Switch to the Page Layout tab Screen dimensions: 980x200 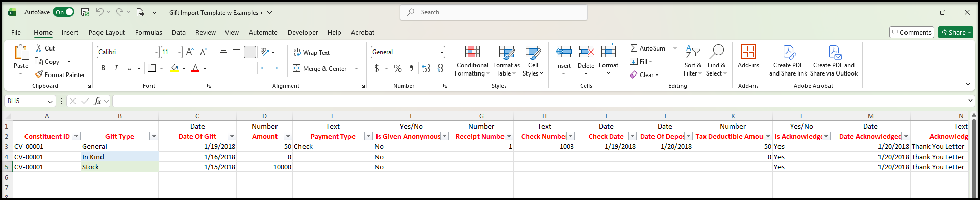point(107,32)
